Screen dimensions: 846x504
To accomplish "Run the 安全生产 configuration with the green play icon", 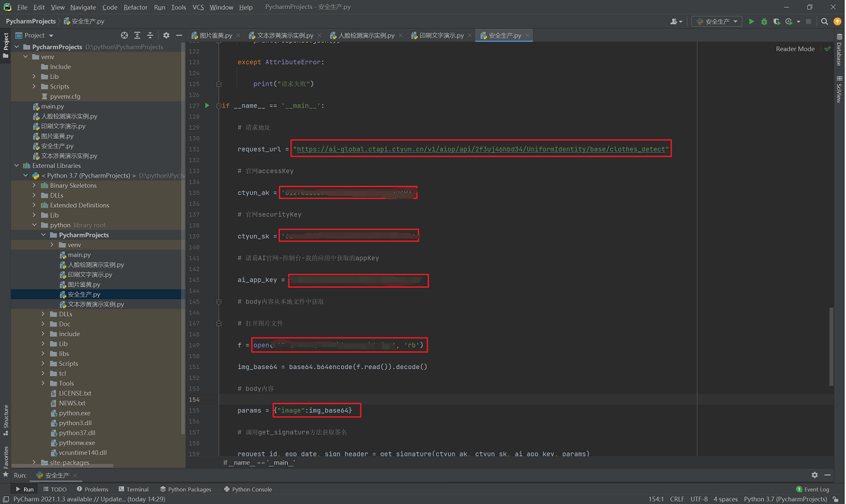I will click(751, 22).
